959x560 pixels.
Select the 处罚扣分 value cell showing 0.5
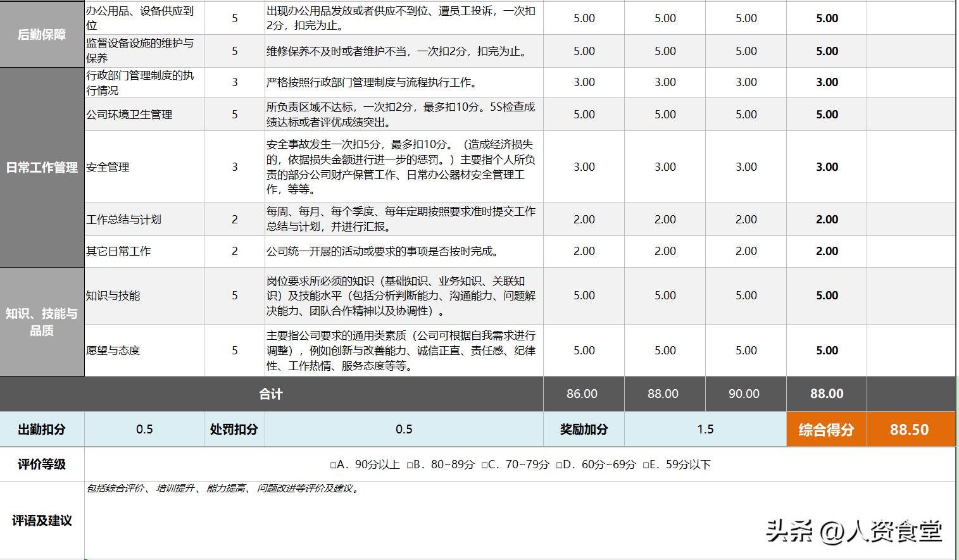403,429
